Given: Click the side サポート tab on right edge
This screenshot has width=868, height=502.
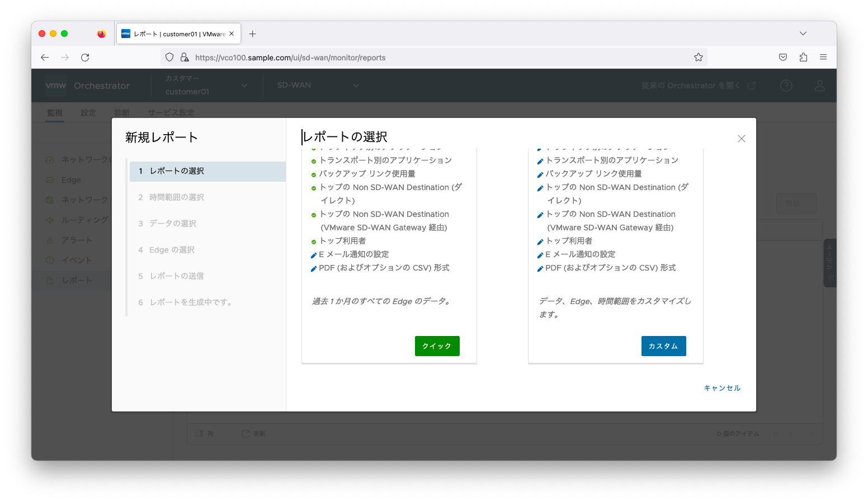Looking at the screenshot, I should coord(830,263).
